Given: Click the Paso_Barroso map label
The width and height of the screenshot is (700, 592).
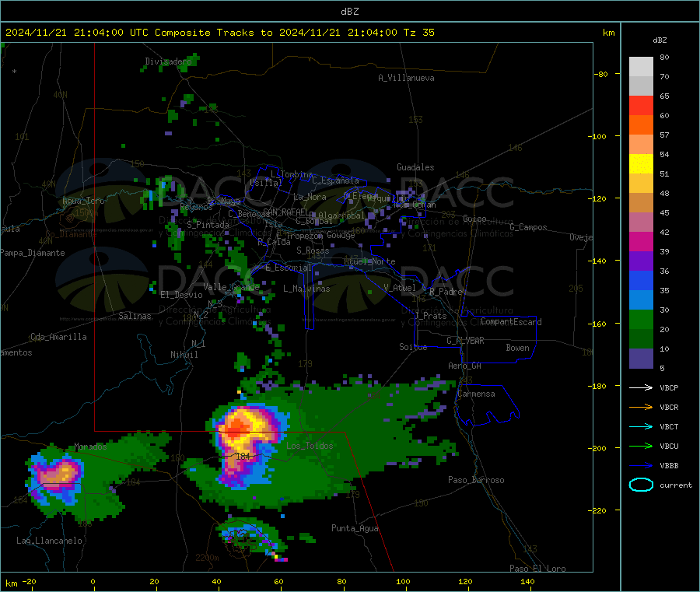Looking at the screenshot, I should coord(476,480).
